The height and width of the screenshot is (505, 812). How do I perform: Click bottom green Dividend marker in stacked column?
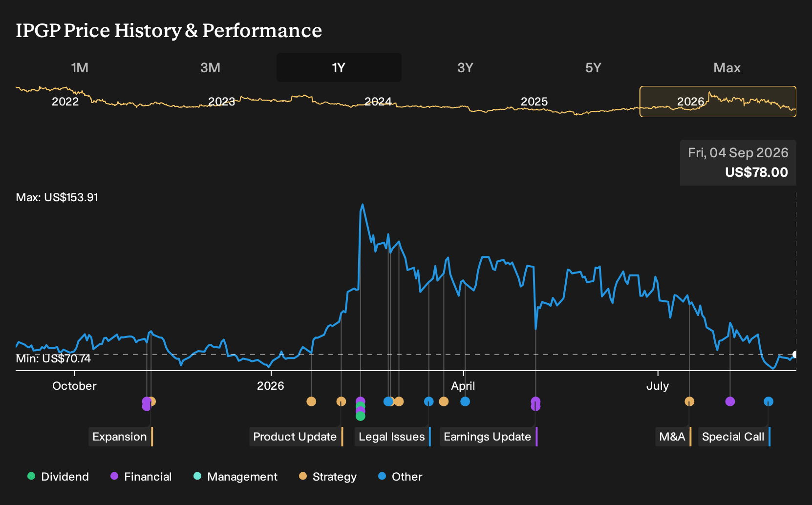coord(361,416)
